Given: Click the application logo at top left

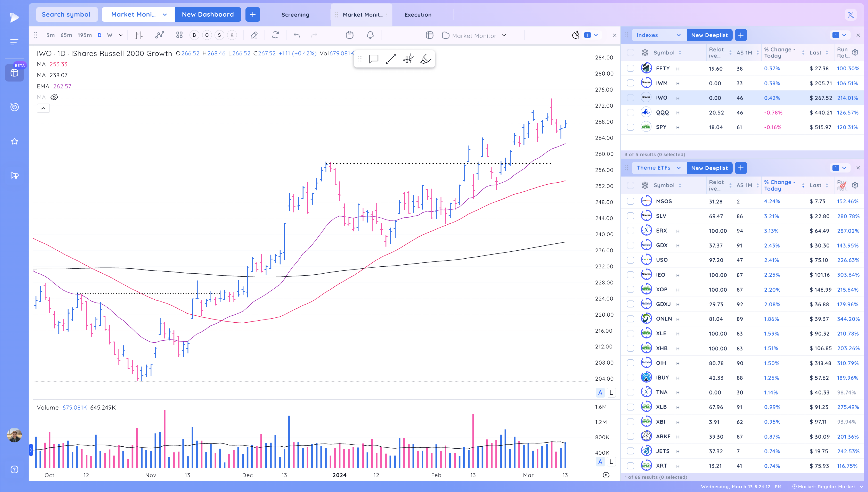Looking at the screenshot, I should tap(14, 17).
